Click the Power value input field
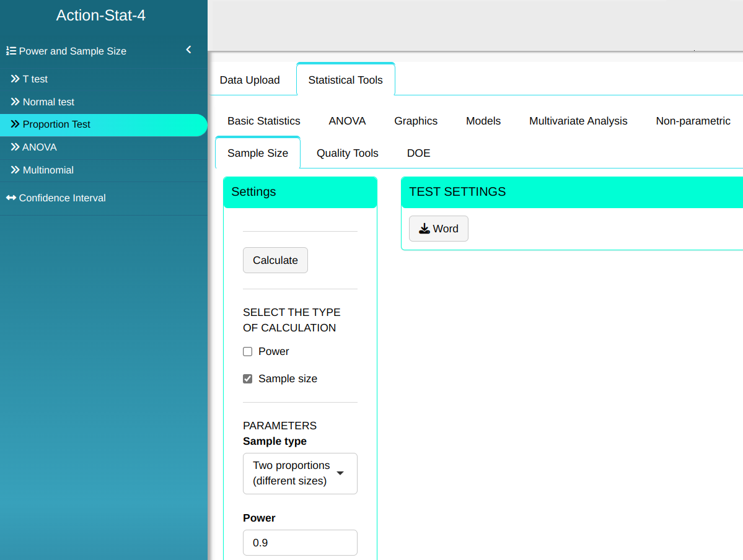Image resolution: width=743 pixels, height=560 pixels. click(x=300, y=543)
